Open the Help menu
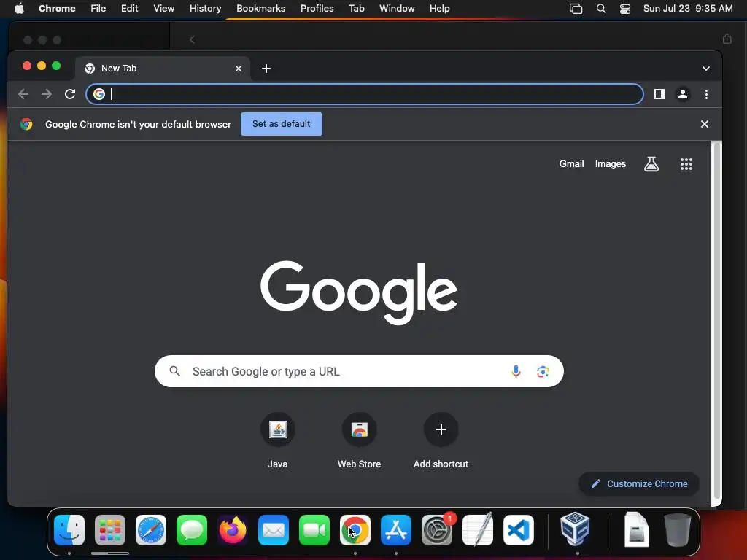This screenshot has height=560, width=747. point(439,8)
